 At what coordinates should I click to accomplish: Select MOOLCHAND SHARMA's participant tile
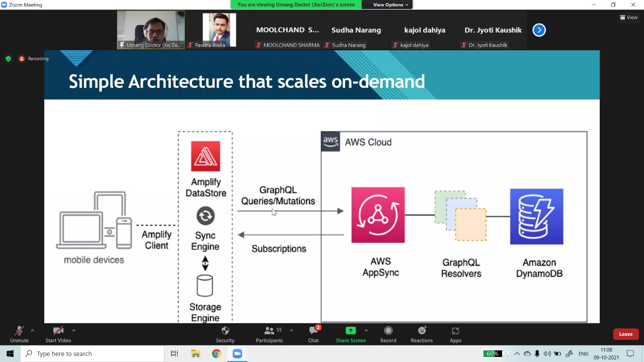point(288,30)
